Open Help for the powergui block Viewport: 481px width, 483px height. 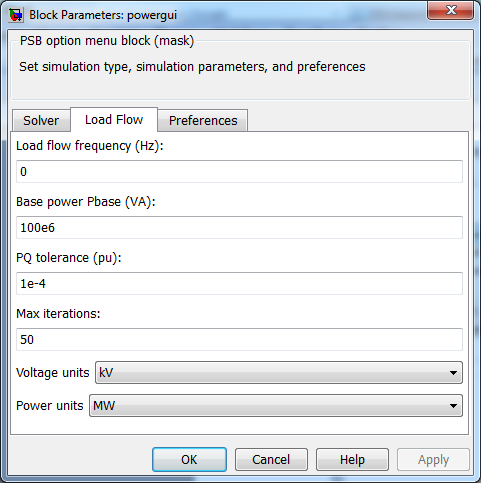[x=352, y=459]
